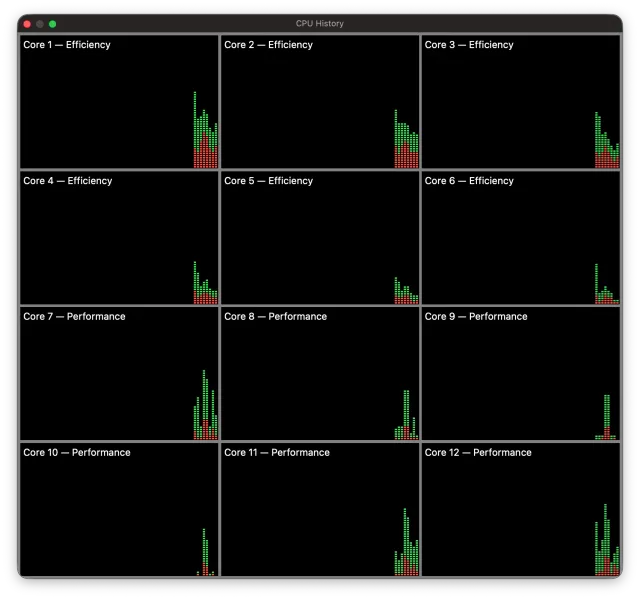
Task: Click the gray minimize button in title bar
Action: coord(40,23)
